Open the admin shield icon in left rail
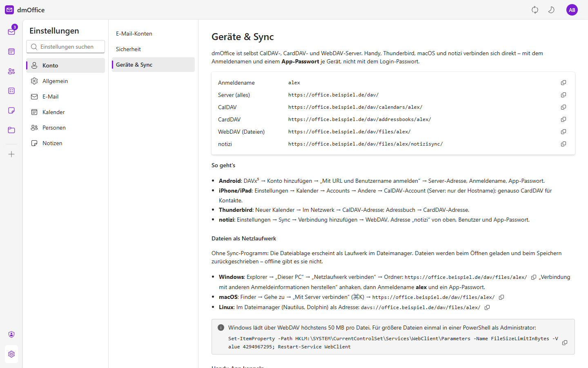The height and width of the screenshot is (368, 588). click(11, 334)
